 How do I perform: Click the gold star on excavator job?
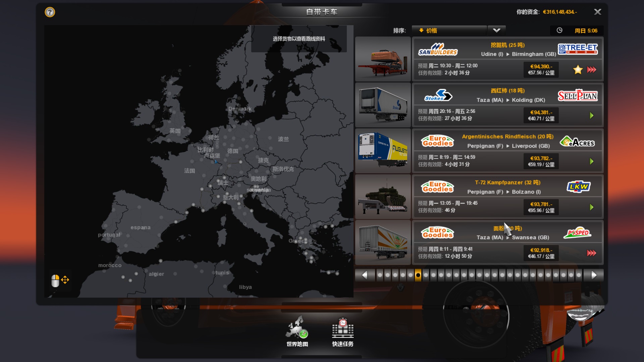[x=578, y=70]
